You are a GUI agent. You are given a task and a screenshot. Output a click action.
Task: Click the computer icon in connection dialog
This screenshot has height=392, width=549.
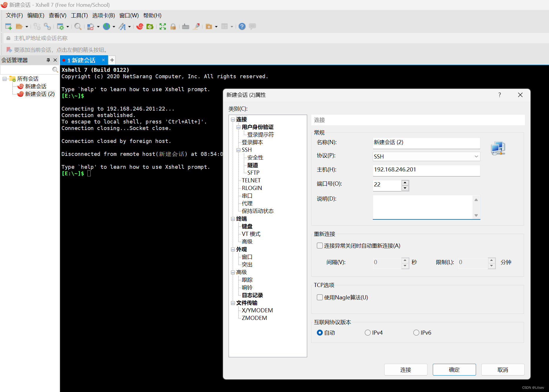498,148
